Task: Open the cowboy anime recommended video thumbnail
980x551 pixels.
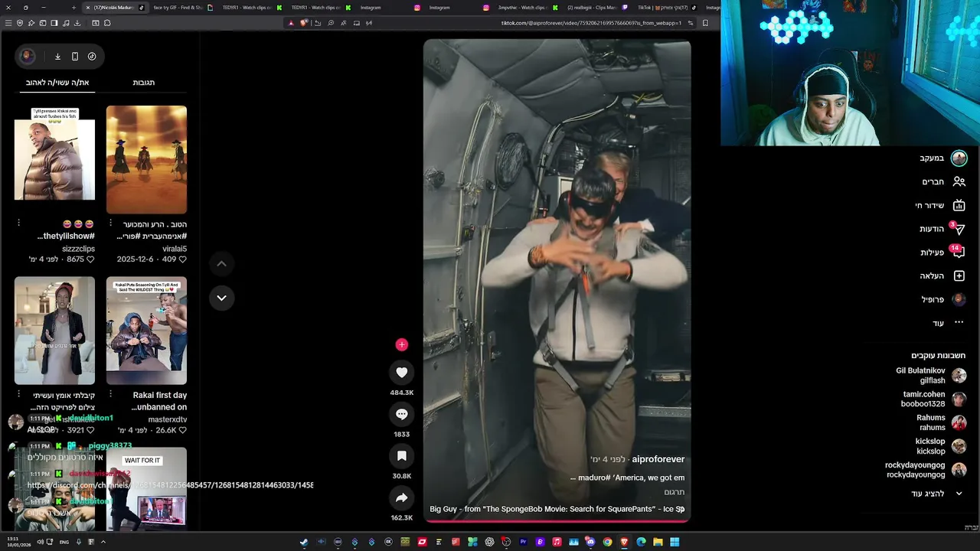Action: 146,159
